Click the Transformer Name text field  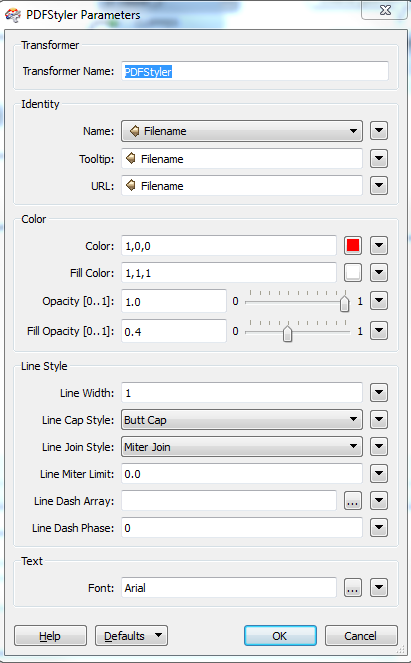(x=255, y=71)
